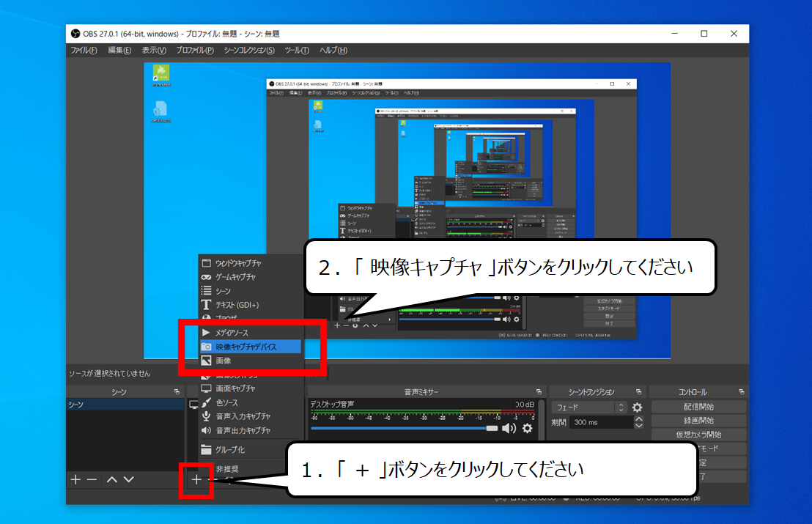The width and height of the screenshot is (812, 524).
Task: Click the ソースが選択されていません status text
Action: point(110,373)
